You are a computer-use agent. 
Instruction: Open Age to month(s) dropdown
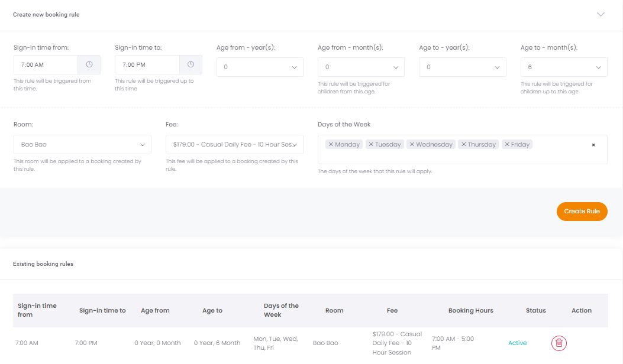(x=564, y=67)
